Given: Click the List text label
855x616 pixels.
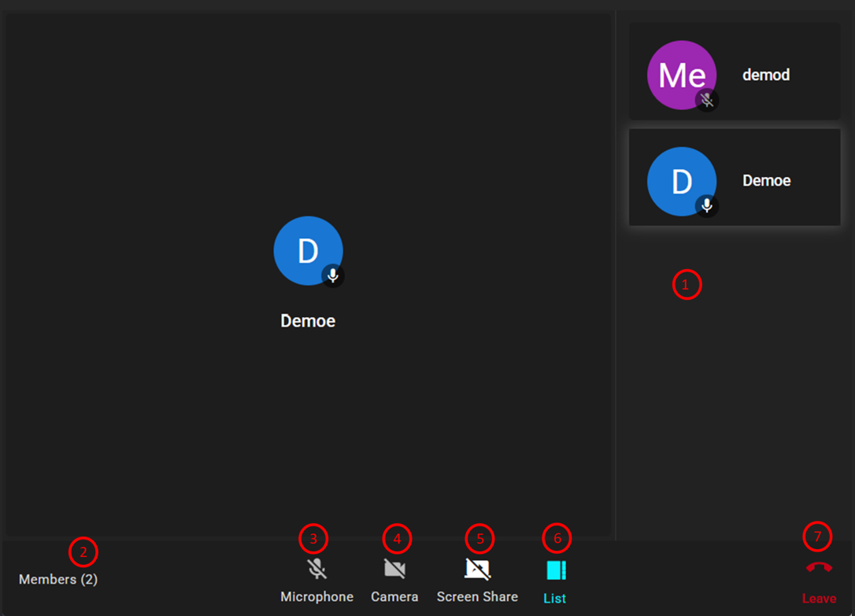Looking at the screenshot, I should point(554,599).
